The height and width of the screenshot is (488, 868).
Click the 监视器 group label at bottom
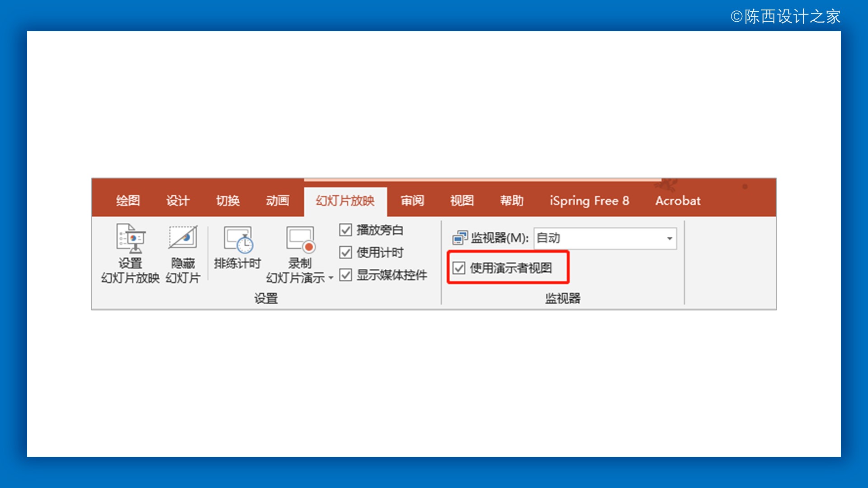coord(563,298)
